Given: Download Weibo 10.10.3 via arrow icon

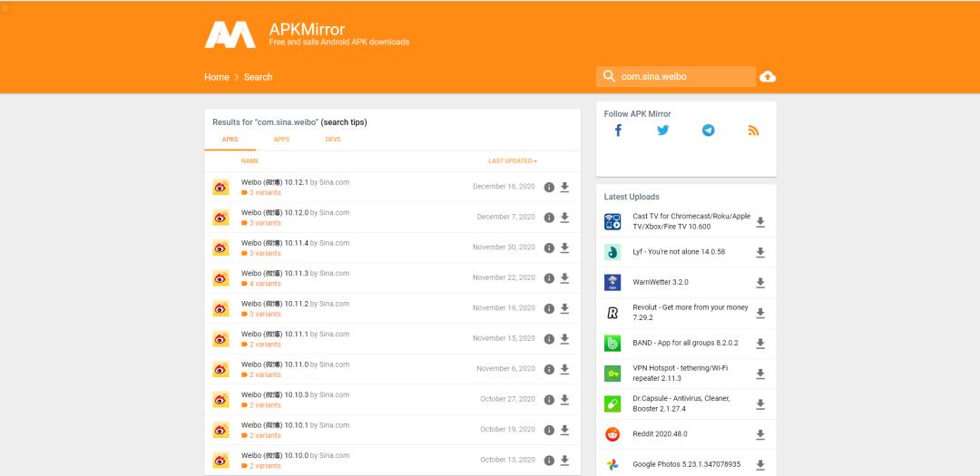Looking at the screenshot, I should pos(565,400).
